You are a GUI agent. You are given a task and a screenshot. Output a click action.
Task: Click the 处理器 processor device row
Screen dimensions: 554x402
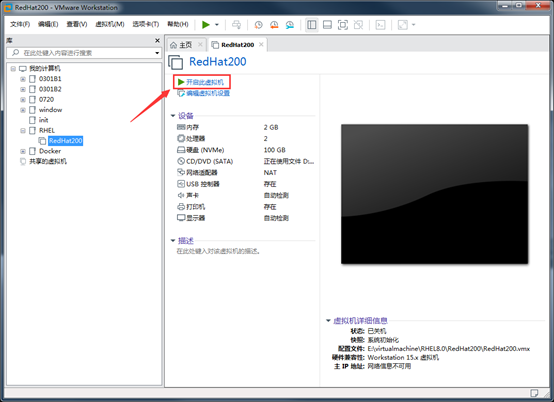point(245,138)
